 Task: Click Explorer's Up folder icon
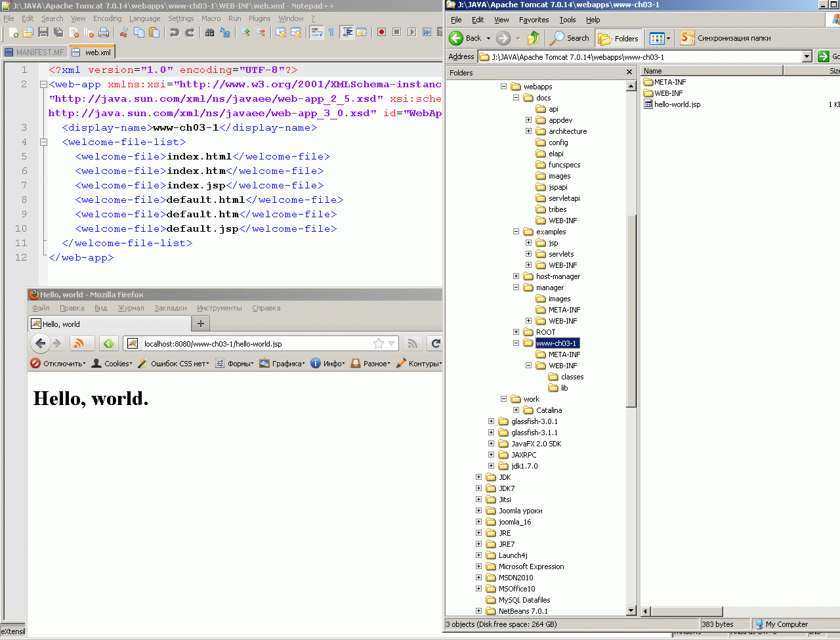[534, 38]
